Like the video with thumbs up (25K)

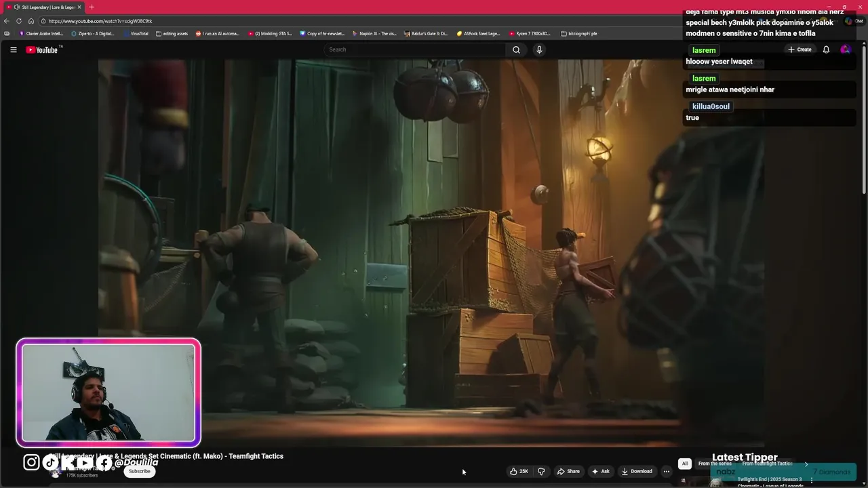[519, 471]
